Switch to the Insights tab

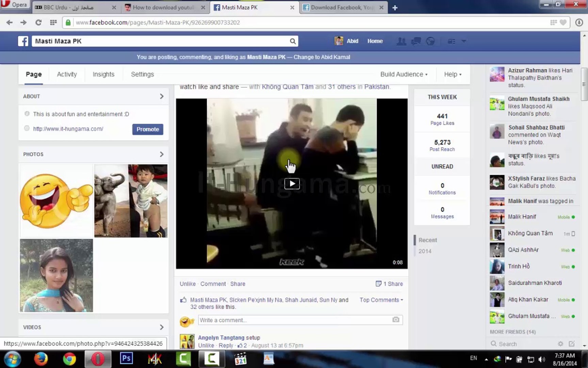tap(103, 74)
